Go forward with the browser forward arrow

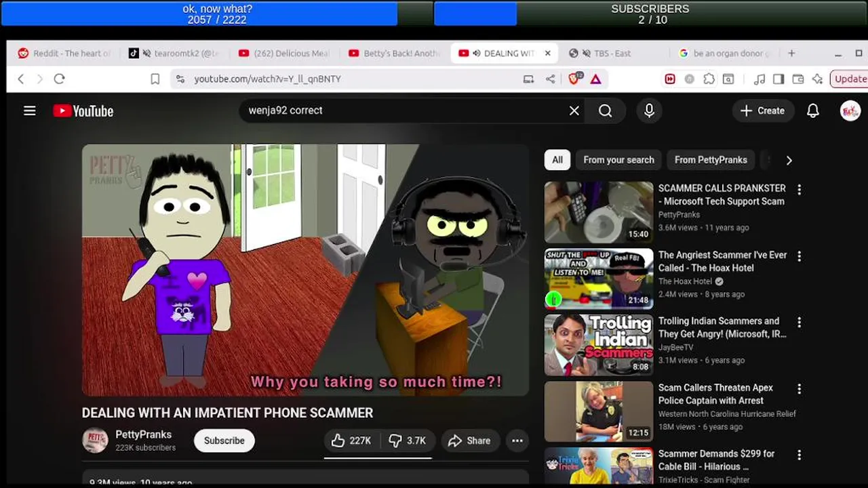39,79
